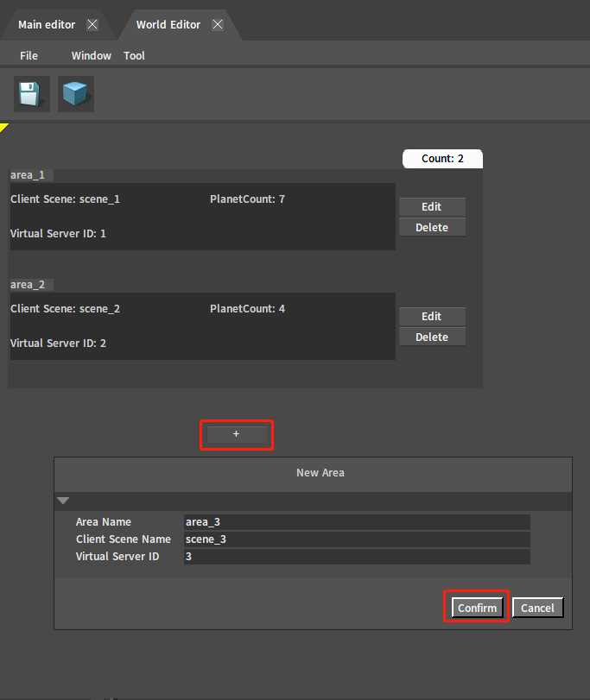Delete the area_1 entry
590x700 pixels.
[432, 228]
